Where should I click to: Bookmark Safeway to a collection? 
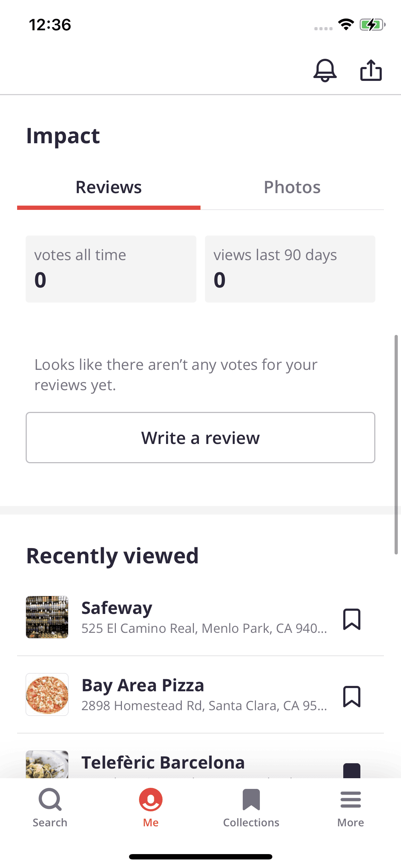pyautogui.click(x=351, y=619)
